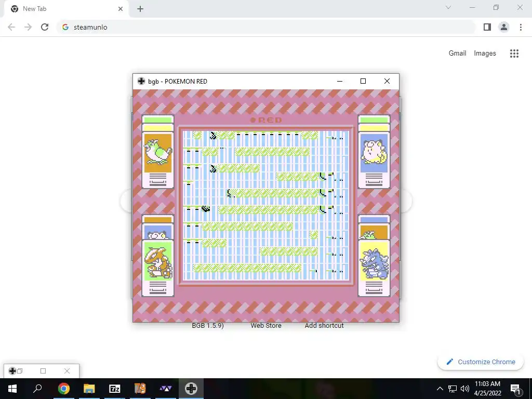
Task: Click the blue Rhydon card in the border
Action: [374, 268]
